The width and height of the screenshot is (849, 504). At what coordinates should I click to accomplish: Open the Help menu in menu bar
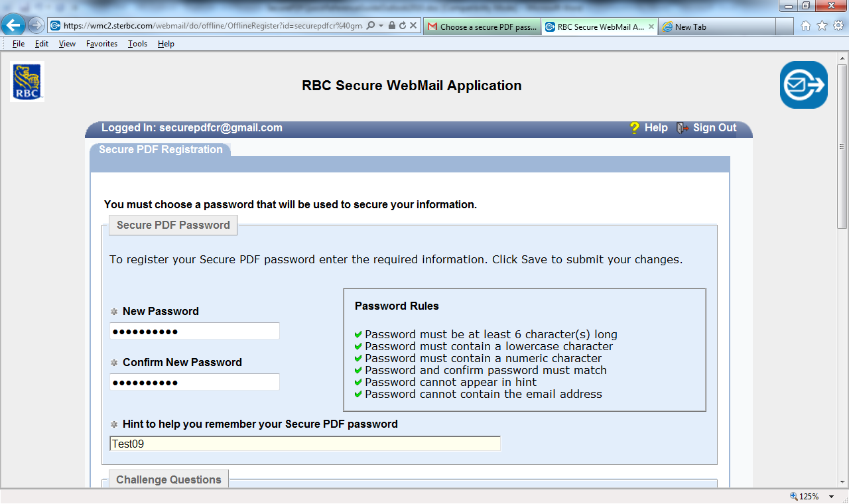click(166, 44)
